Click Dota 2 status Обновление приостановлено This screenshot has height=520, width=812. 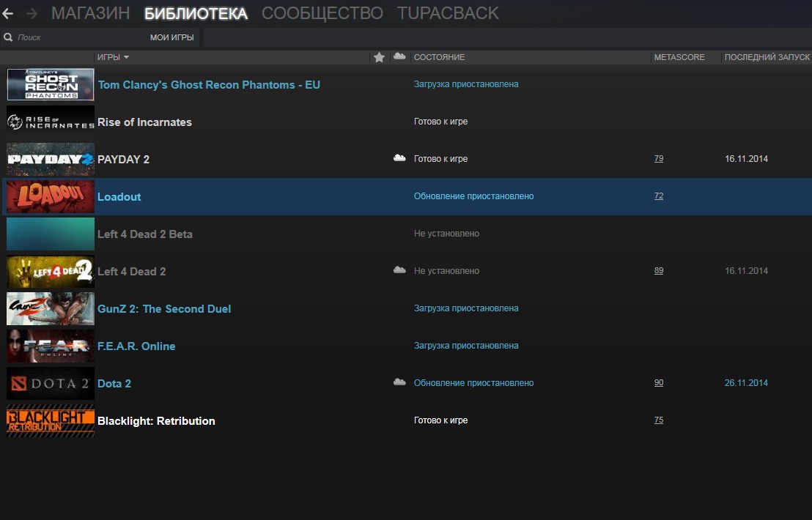click(474, 383)
